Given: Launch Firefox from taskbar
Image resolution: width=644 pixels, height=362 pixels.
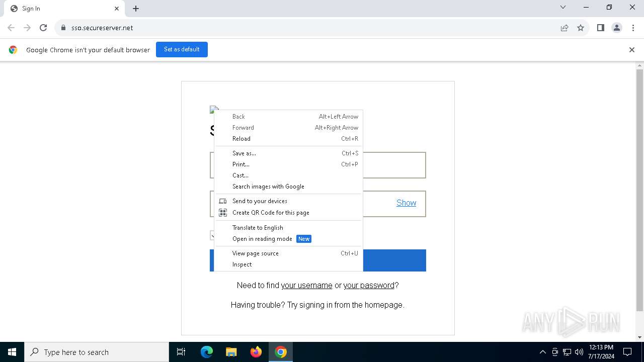Looking at the screenshot, I should coord(256,352).
